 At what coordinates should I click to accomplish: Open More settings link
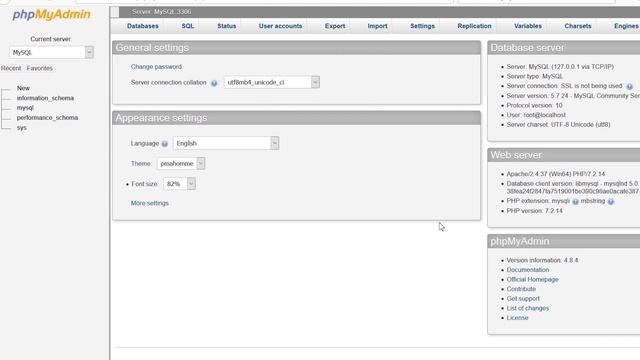point(150,203)
